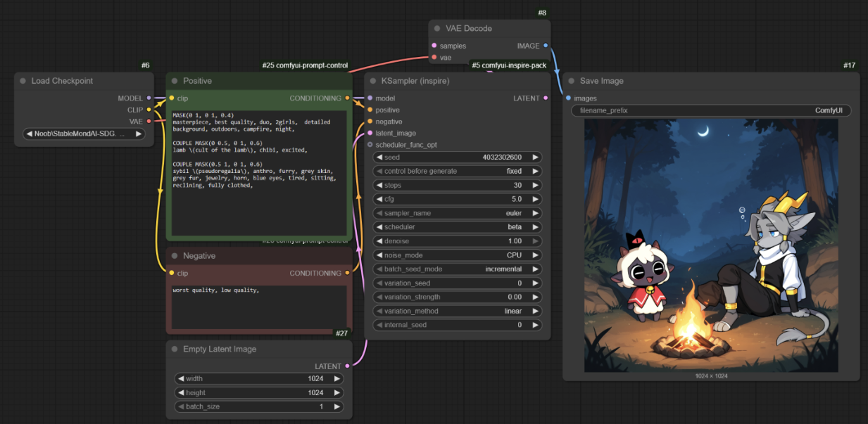Click the '#5 comfyui-inspire-pack' badge text
Viewport: 868px width, 424px height.
[509, 65]
